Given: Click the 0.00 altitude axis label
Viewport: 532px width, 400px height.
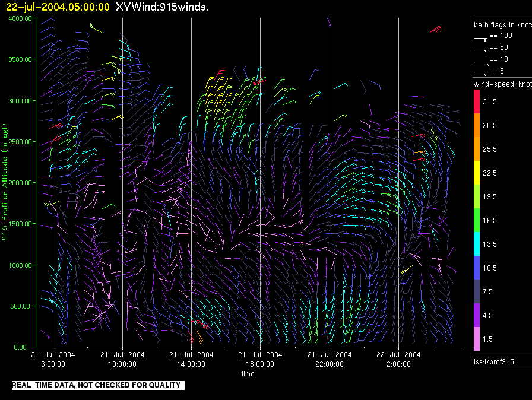Looking at the screenshot, I should coord(20,347).
